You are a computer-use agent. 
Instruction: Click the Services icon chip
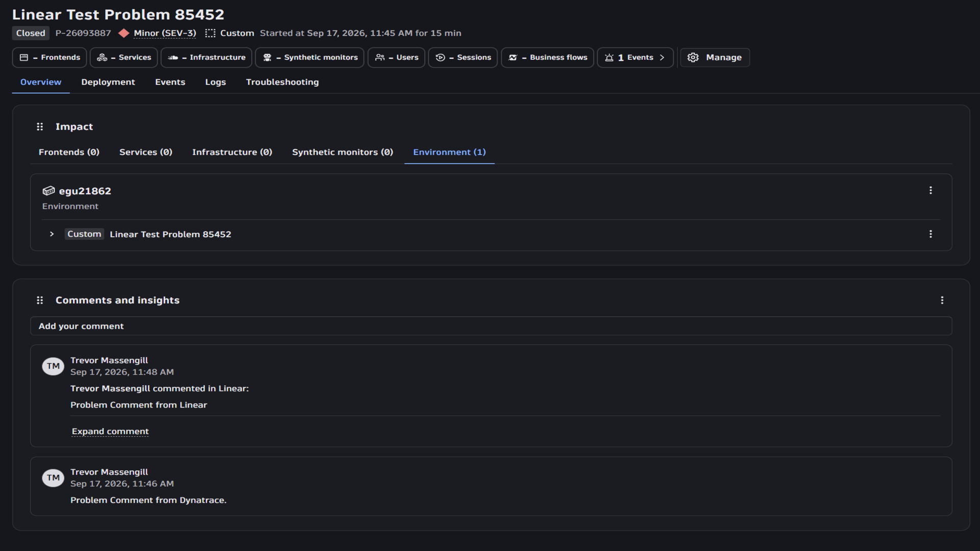coord(102,58)
